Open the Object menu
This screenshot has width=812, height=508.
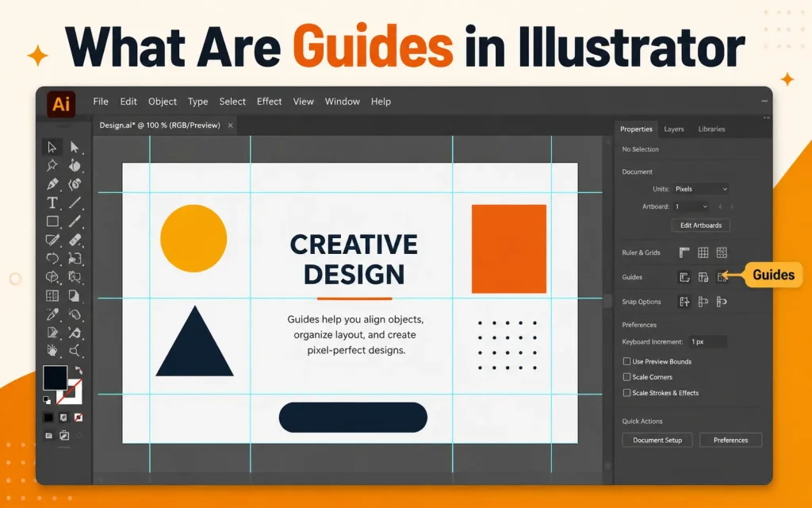pos(162,102)
